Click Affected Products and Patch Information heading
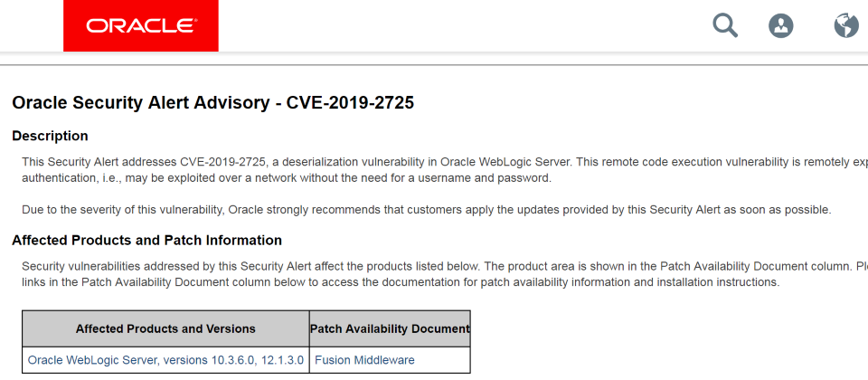The height and width of the screenshot is (380, 868). pos(146,240)
